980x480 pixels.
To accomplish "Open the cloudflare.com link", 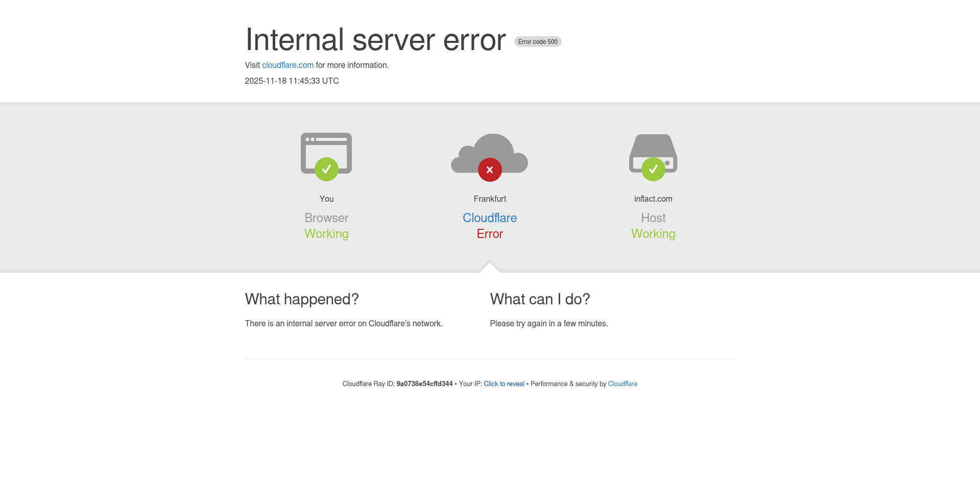I will pyautogui.click(x=288, y=65).
